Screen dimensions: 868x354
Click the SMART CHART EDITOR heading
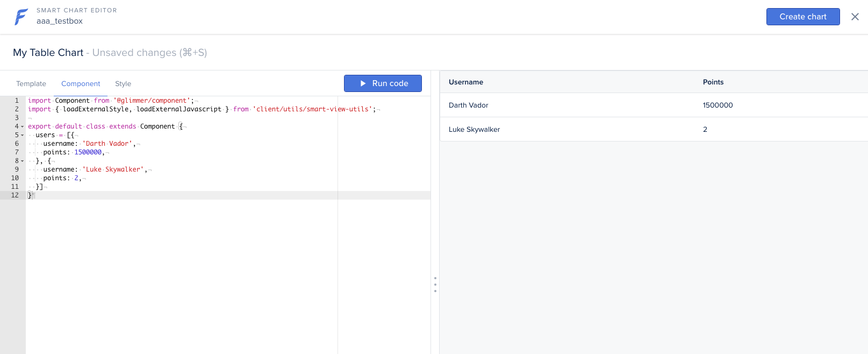tap(77, 10)
